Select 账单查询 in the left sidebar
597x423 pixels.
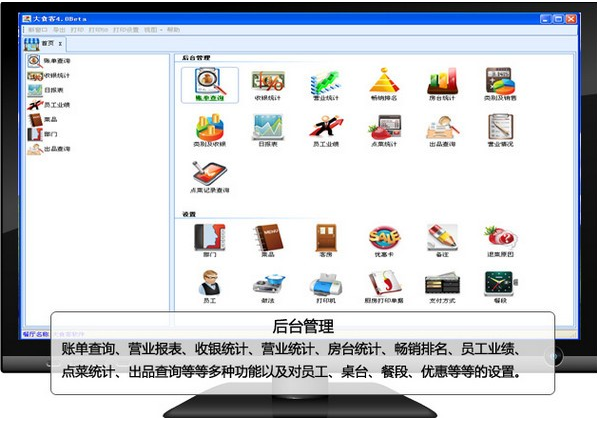[x=49, y=61]
